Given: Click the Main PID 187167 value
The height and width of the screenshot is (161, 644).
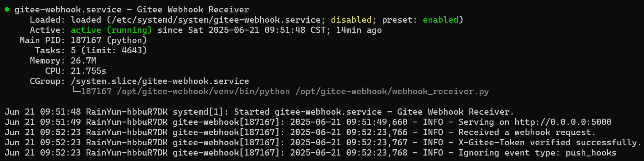Looking at the screenshot, I should point(86,40).
